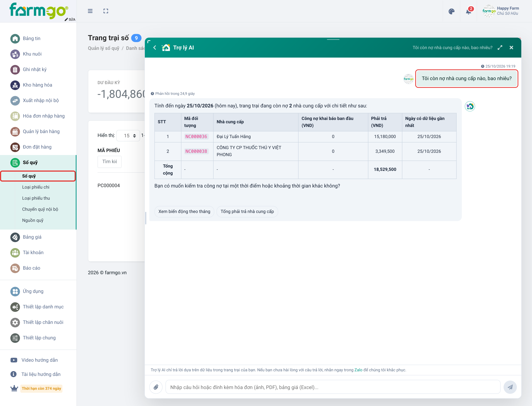
Task: Click voucher code PC000004
Action: (109, 186)
